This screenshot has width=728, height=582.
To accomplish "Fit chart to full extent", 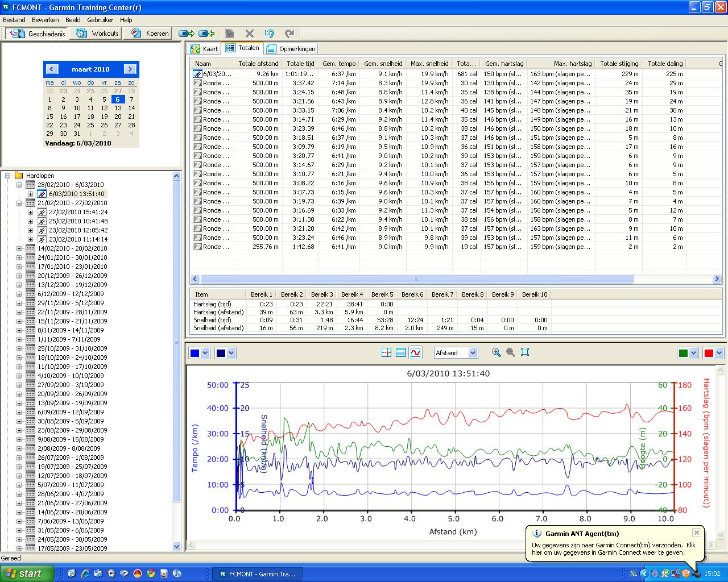I will [x=525, y=352].
